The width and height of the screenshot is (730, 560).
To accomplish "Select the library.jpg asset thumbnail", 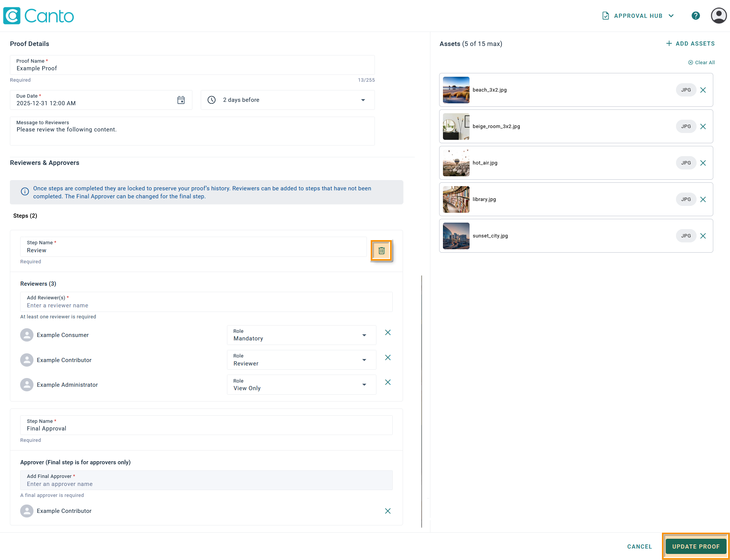I will [456, 199].
